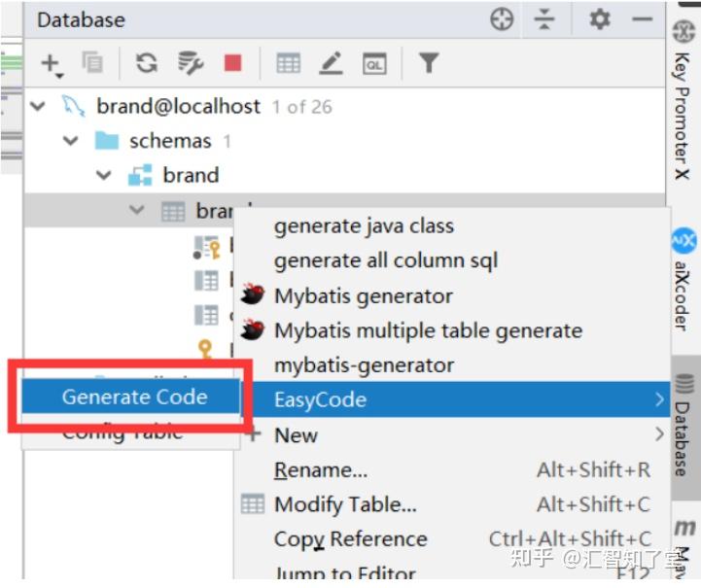Click the Edit source pencil icon
Image resolution: width=701 pixels, height=588 pixels.
click(331, 63)
